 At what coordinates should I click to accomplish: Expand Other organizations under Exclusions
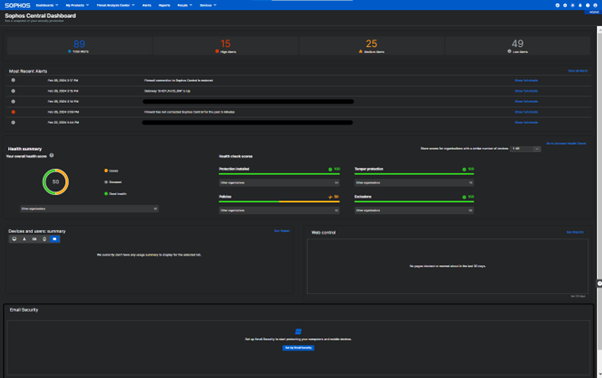pyautogui.click(x=414, y=210)
